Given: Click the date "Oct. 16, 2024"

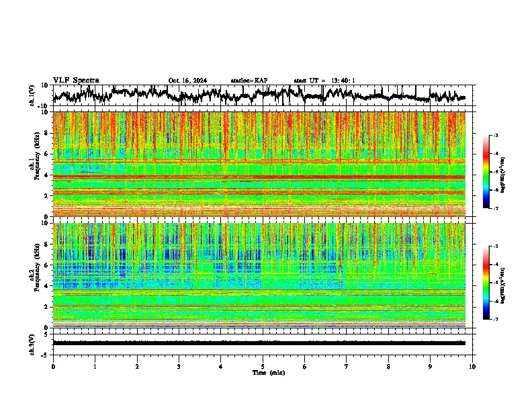Looking at the screenshot, I should coord(187,81).
